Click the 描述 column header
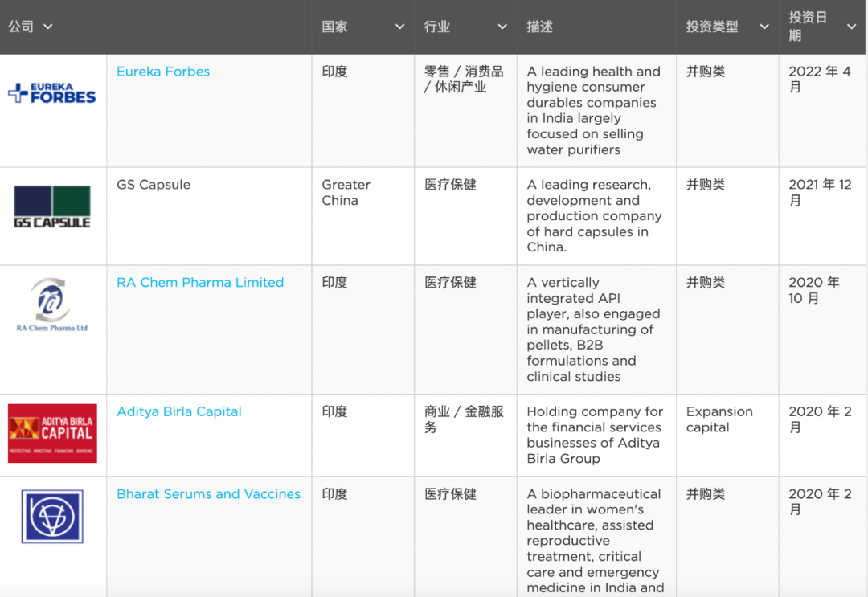The width and height of the screenshot is (868, 597). point(540,27)
